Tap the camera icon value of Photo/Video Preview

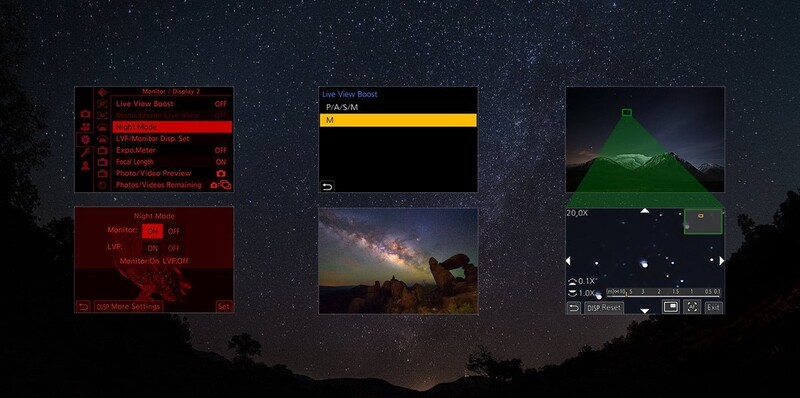(x=221, y=173)
